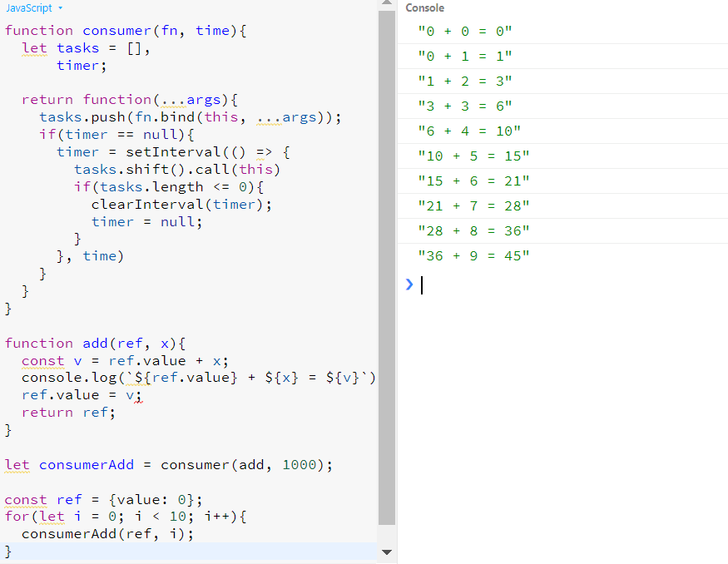Click the "return ref;" line
This screenshot has width=728, height=564.
coord(69,413)
